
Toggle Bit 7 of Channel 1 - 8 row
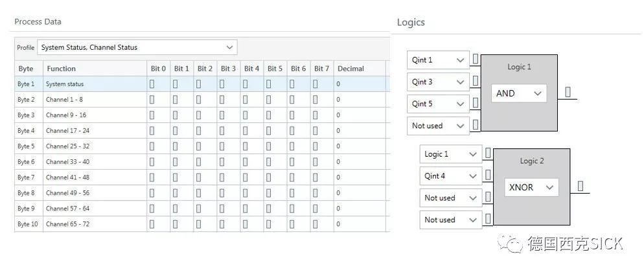point(316,100)
